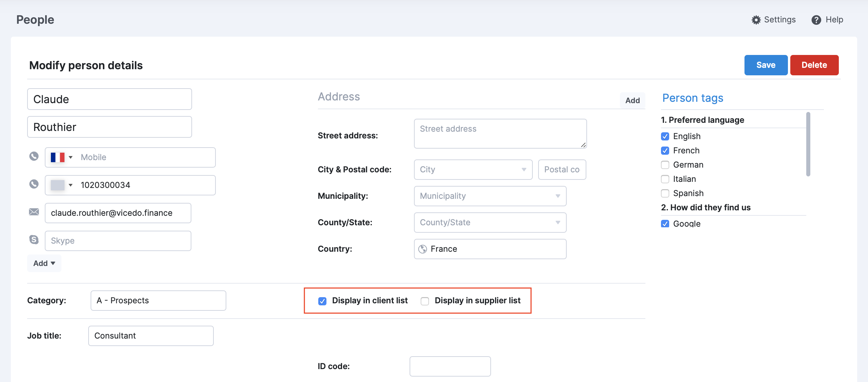Click the Skype logo icon
The image size is (868, 382).
coord(34,240)
